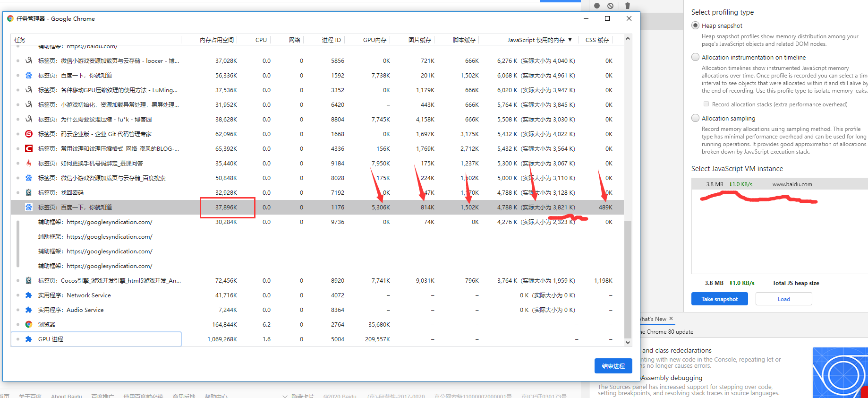Viewport: 868px width, 398px height.
Task: Select Allocation instrumentation on timeline option
Action: (695, 57)
